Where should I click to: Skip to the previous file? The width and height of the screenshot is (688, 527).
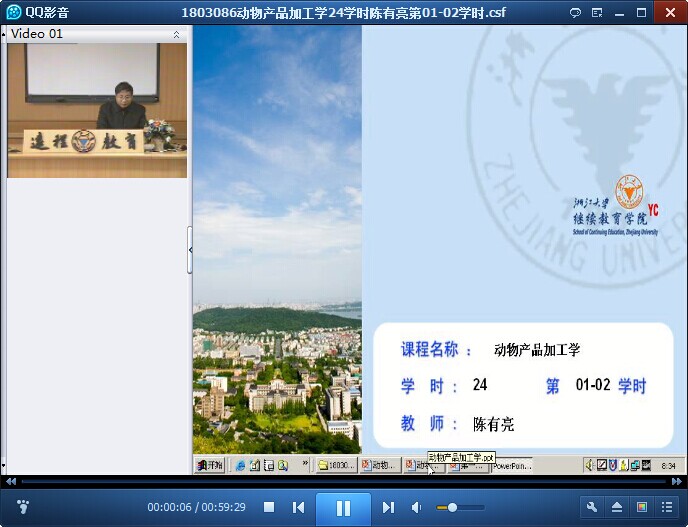298,507
